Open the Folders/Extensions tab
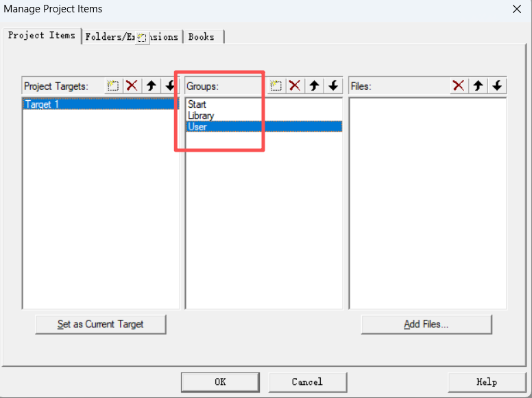 (132, 36)
